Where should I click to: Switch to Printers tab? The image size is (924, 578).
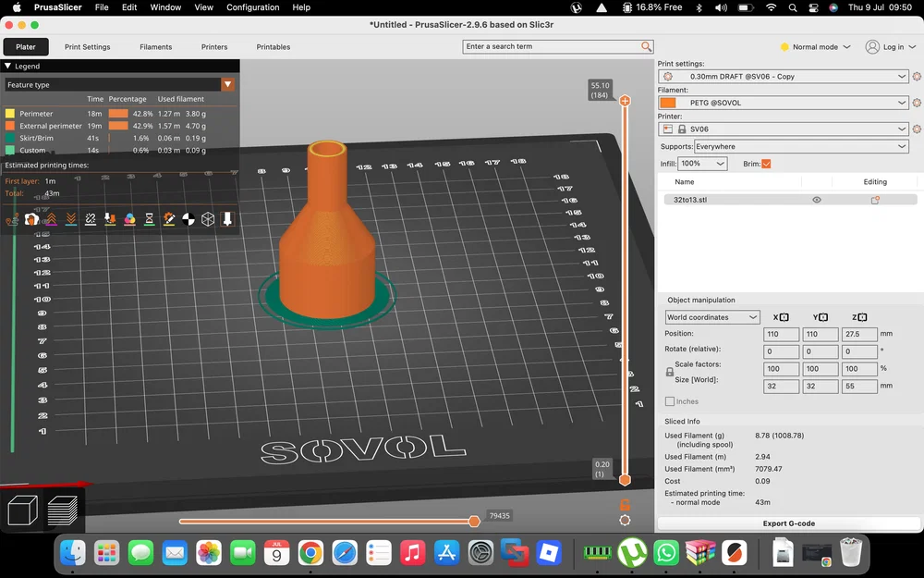[x=214, y=46]
